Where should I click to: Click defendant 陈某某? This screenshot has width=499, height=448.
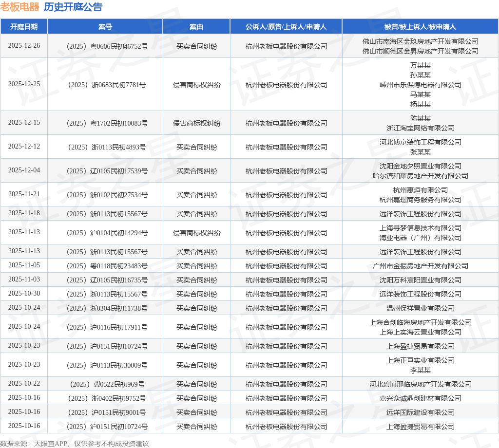pyautogui.click(x=421, y=118)
